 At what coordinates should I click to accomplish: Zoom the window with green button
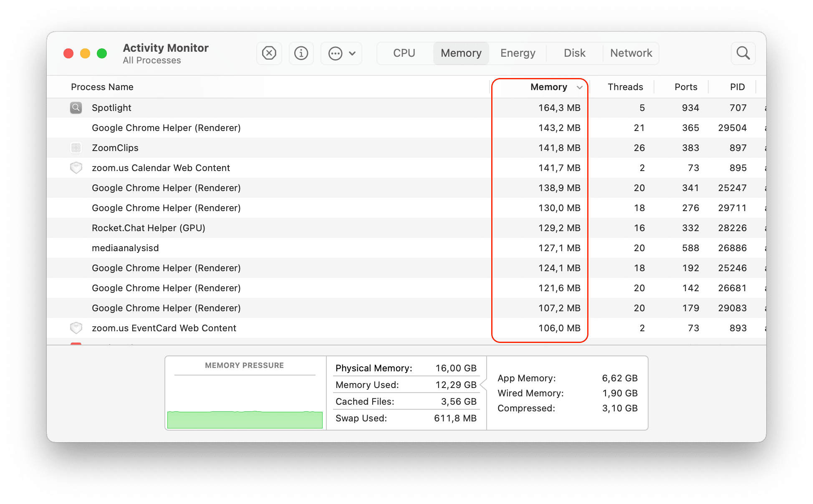(102, 53)
